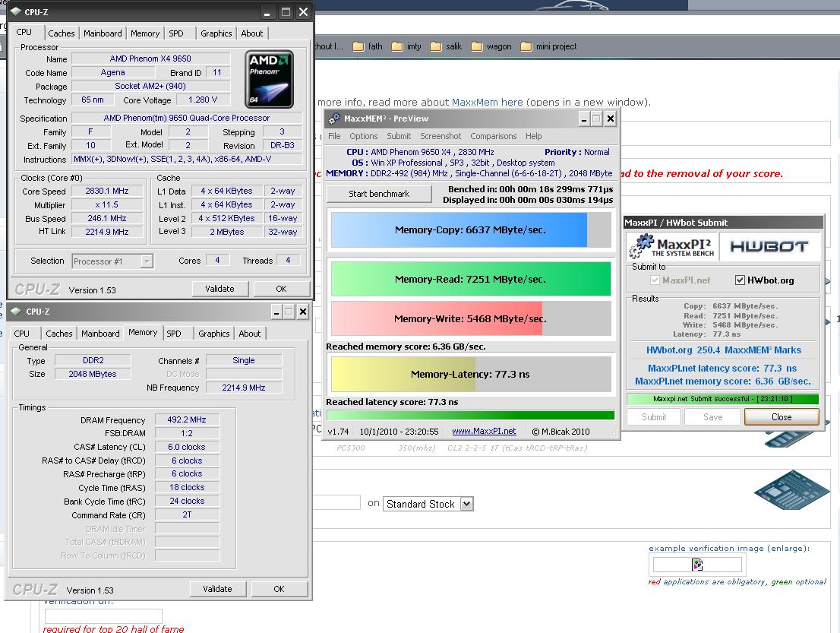The image size is (840, 633).
Task: Click the AMD Phenom logo in CPU-Z
Action: tap(269, 79)
